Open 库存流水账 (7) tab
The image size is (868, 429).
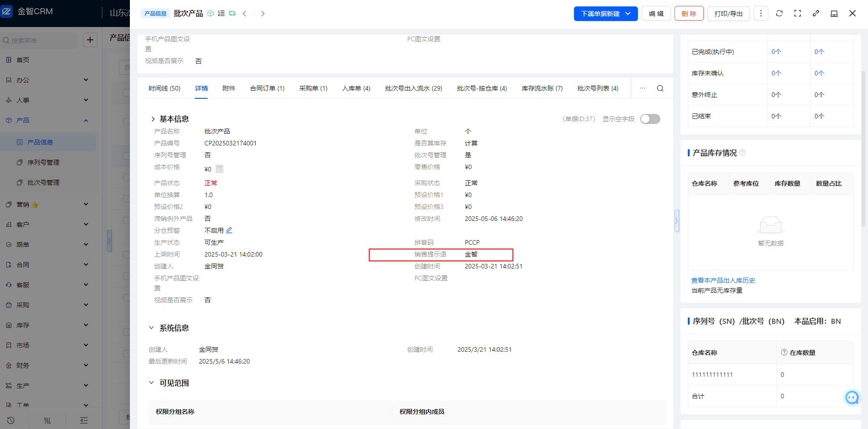coord(542,88)
